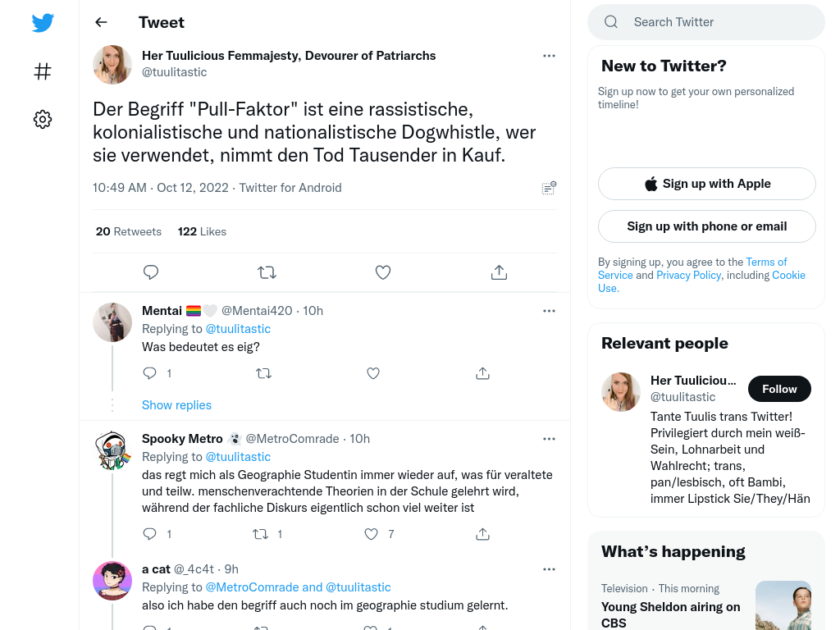This screenshot has height=630, width=840.
Task: Like the main tweet heart icon
Action: click(383, 272)
